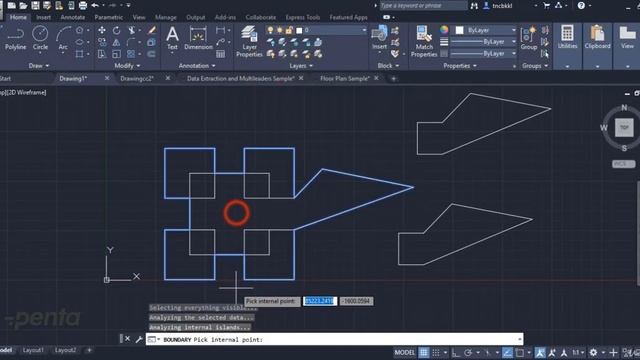
Task: Click the Rotate tool in Modify panel
Action: pyautogui.click(x=116, y=30)
